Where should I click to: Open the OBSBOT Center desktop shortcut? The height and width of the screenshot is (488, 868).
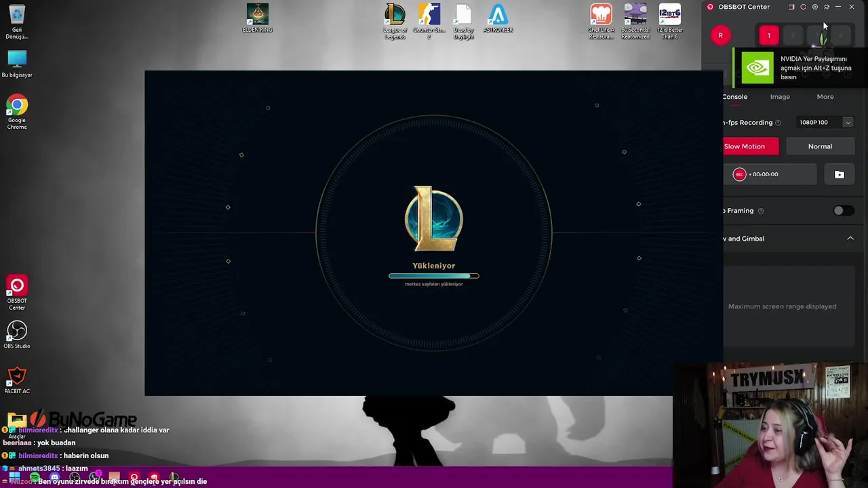click(17, 293)
